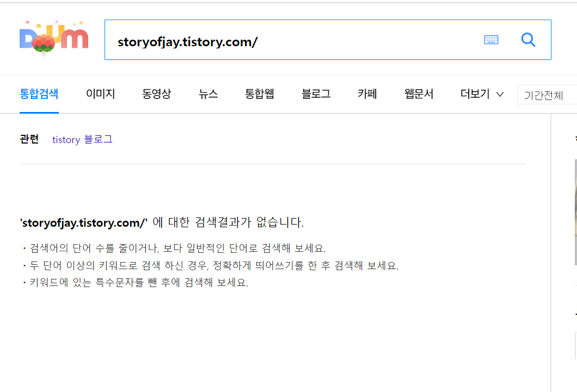Switch to the 동영상 tab
Viewport: 577px width, 392px height.
pos(157,94)
